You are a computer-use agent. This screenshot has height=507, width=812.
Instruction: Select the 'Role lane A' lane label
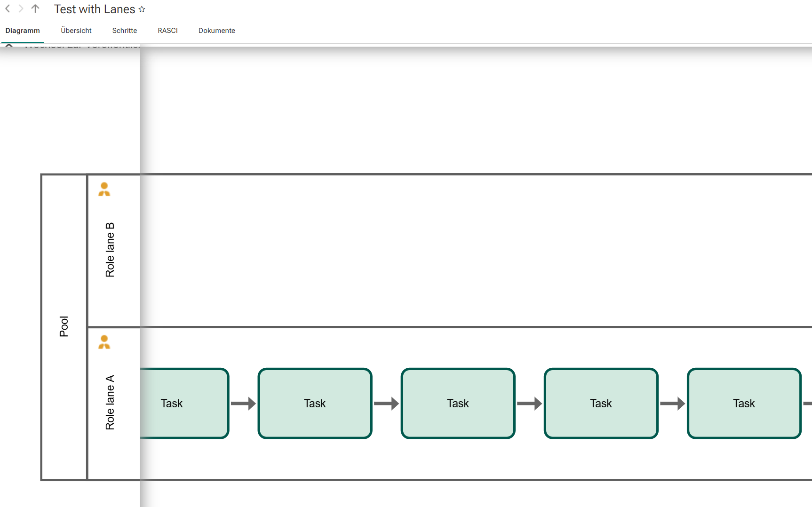pyautogui.click(x=110, y=403)
